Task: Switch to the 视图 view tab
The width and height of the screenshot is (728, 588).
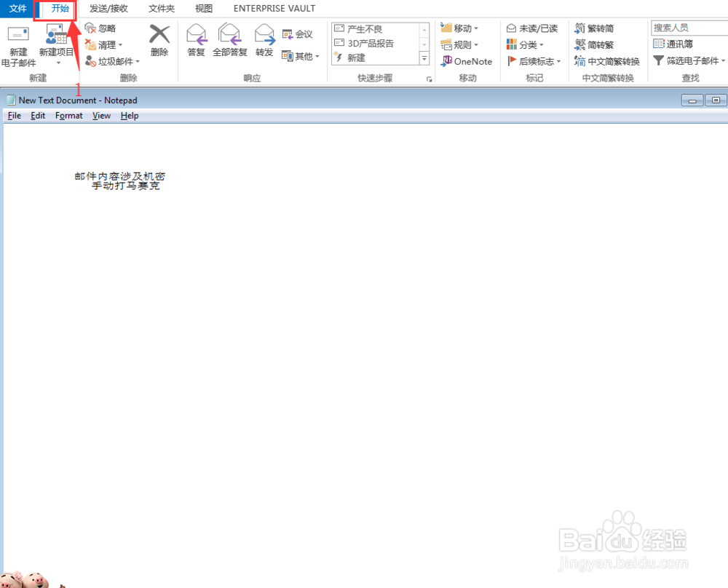Action: (204, 8)
